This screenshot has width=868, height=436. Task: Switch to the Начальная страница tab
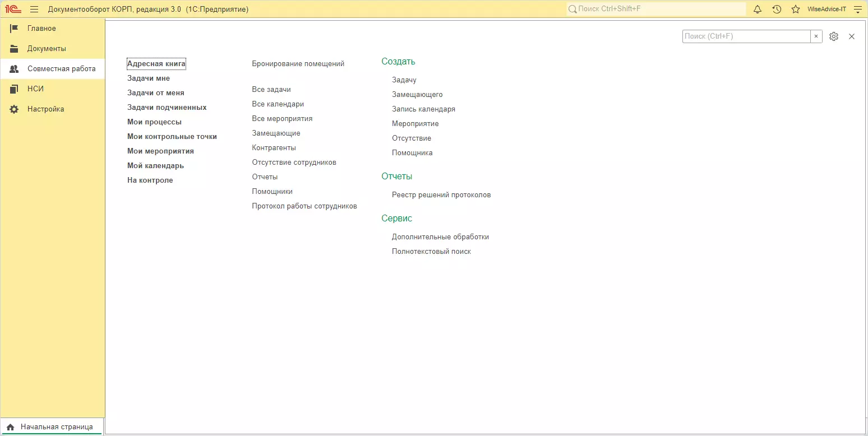pyautogui.click(x=52, y=427)
